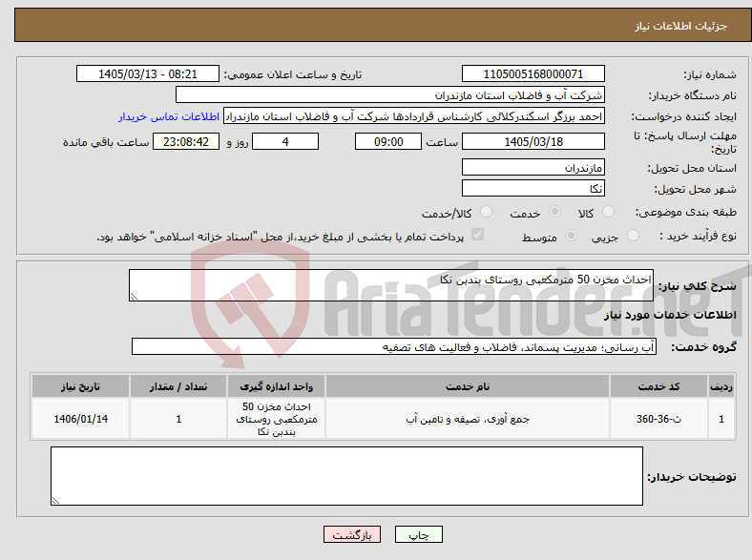Click the remaining days field showing 4
This screenshot has height=560, width=752.
(x=285, y=141)
